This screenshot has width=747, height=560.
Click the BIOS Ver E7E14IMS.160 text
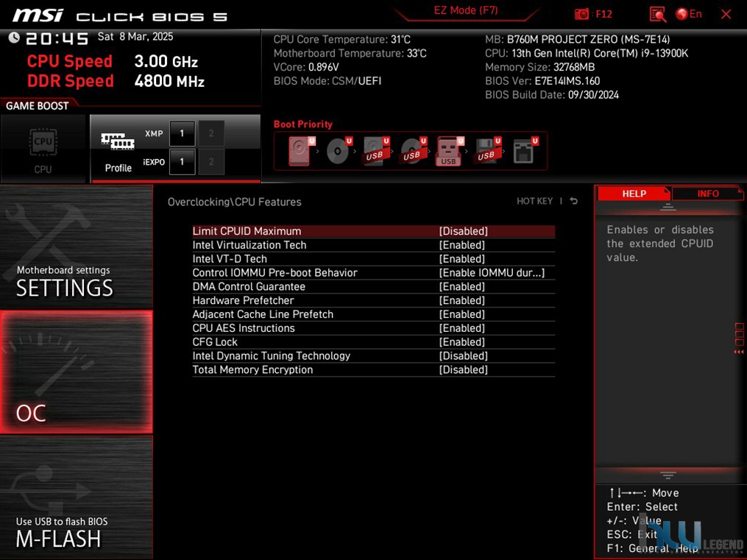542,80
